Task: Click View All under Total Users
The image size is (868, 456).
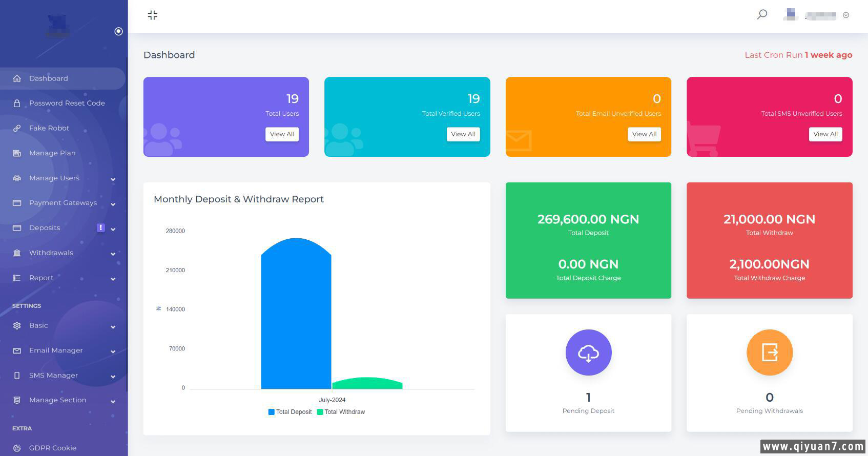Action: click(x=282, y=134)
